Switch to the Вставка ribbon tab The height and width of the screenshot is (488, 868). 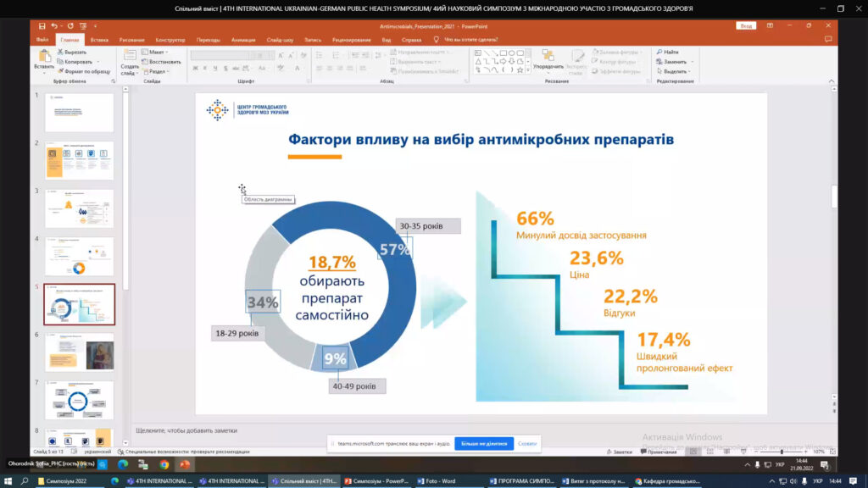click(99, 40)
